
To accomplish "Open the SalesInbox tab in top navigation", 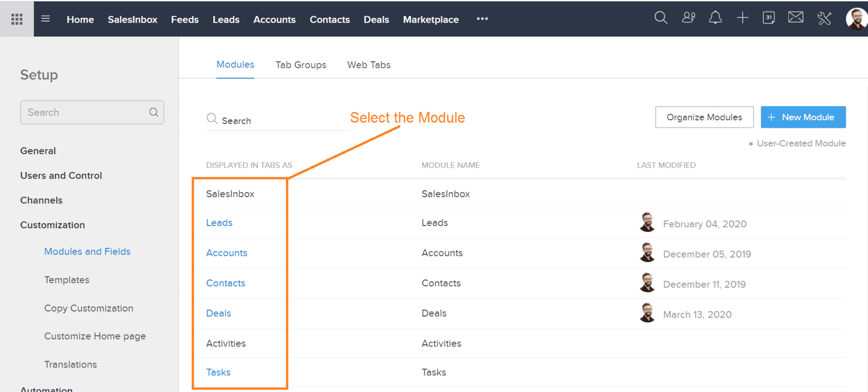I will (132, 20).
